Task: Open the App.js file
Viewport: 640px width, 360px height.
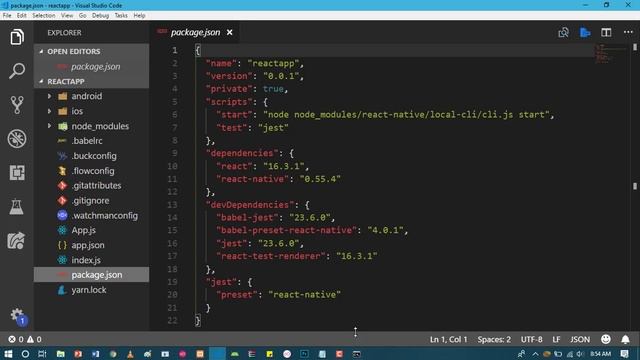Action: click(x=91, y=230)
